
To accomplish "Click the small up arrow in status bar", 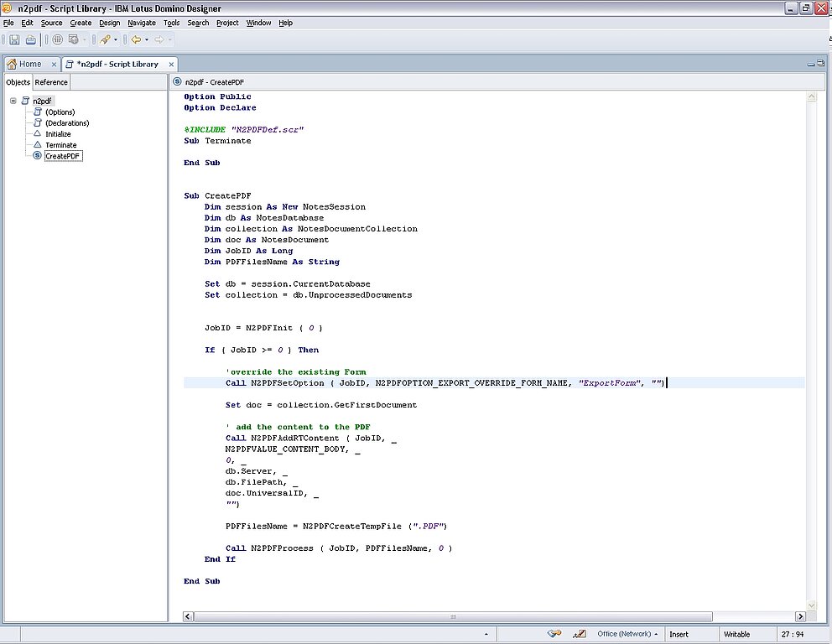I will point(486,635).
